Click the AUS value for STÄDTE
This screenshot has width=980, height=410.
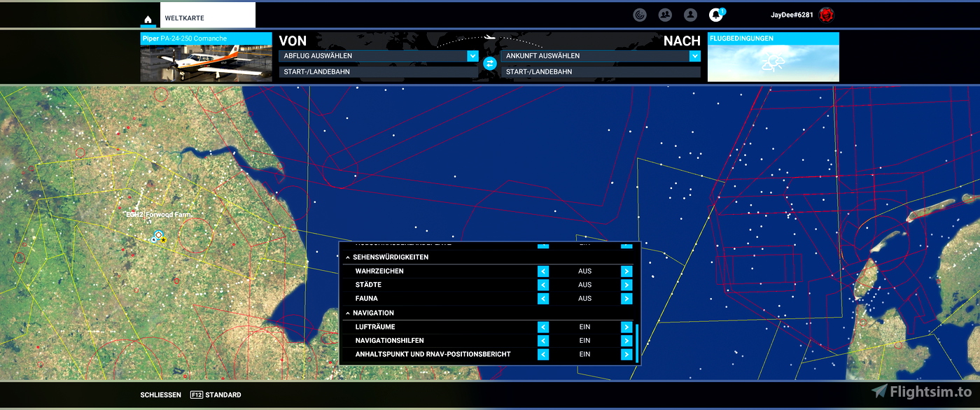click(585, 285)
